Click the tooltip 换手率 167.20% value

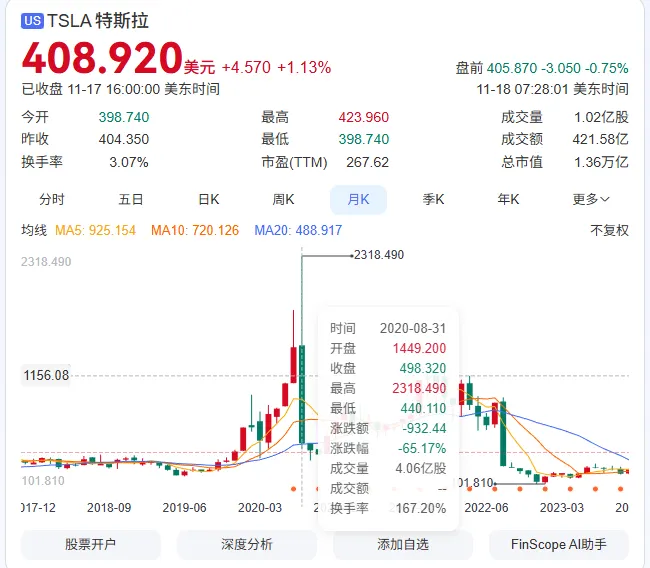click(421, 508)
